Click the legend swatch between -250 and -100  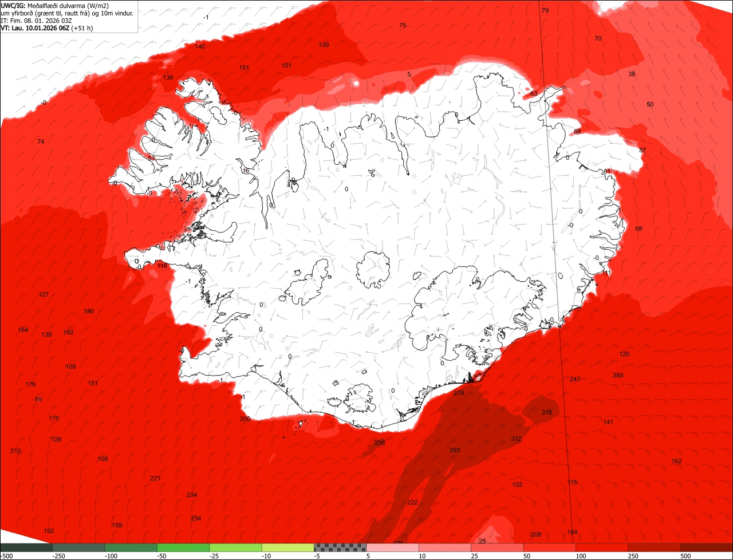(x=78, y=547)
